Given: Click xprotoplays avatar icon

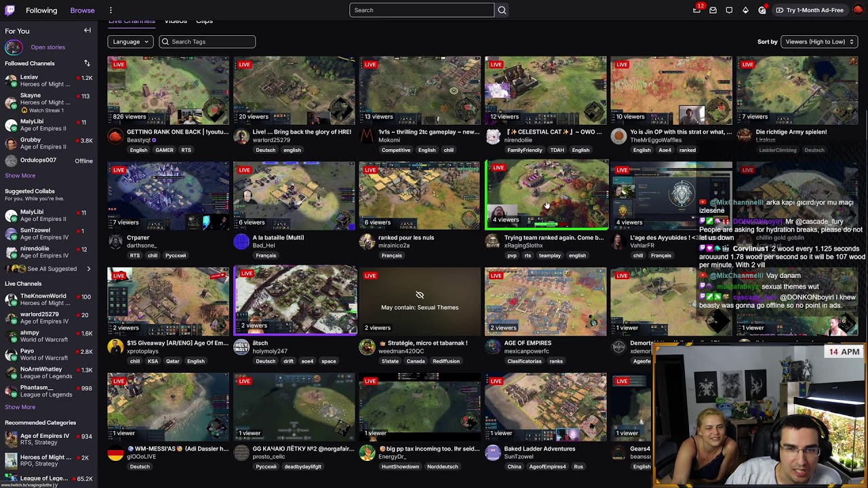Looking at the screenshot, I should pyautogui.click(x=115, y=348).
